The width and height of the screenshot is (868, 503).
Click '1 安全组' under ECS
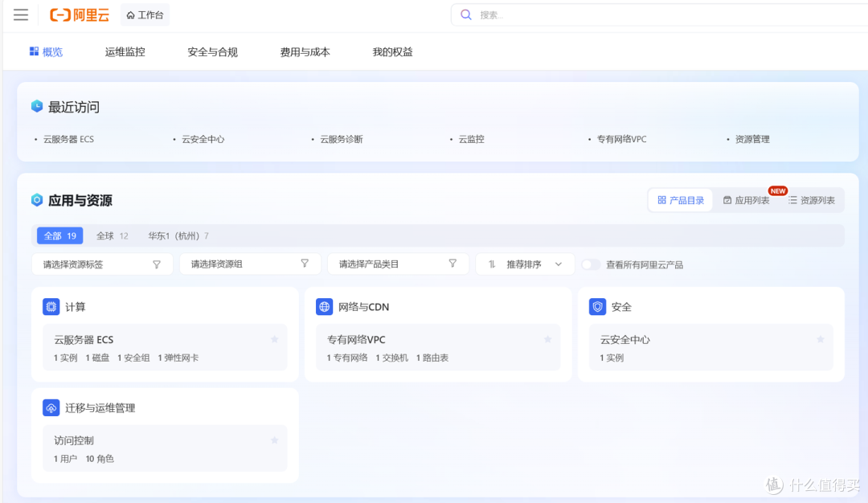coord(133,358)
